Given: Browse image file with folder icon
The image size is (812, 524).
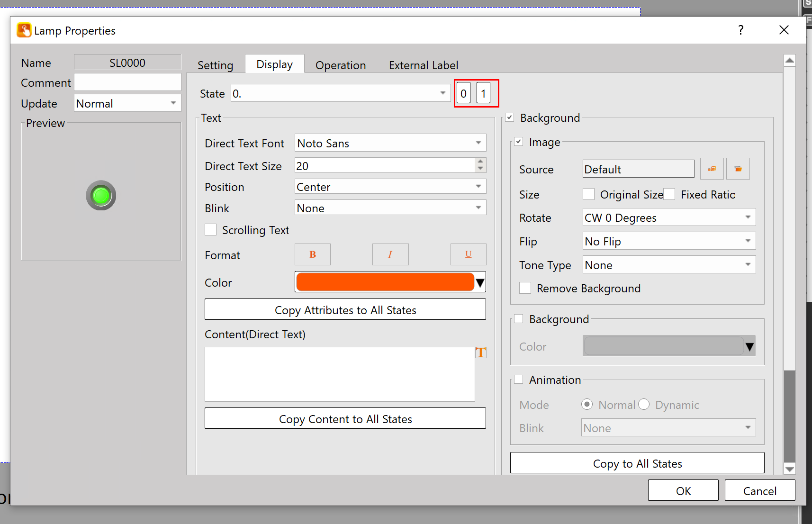Looking at the screenshot, I should point(738,169).
